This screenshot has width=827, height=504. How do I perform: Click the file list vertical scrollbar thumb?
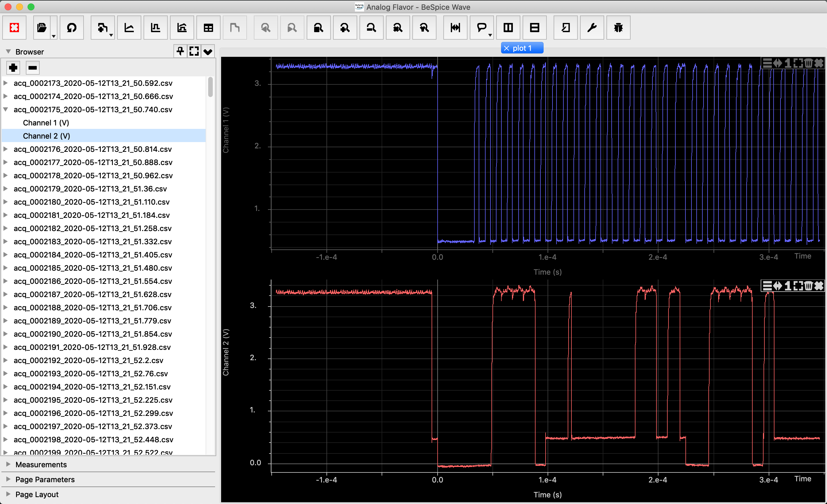click(210, 87)
